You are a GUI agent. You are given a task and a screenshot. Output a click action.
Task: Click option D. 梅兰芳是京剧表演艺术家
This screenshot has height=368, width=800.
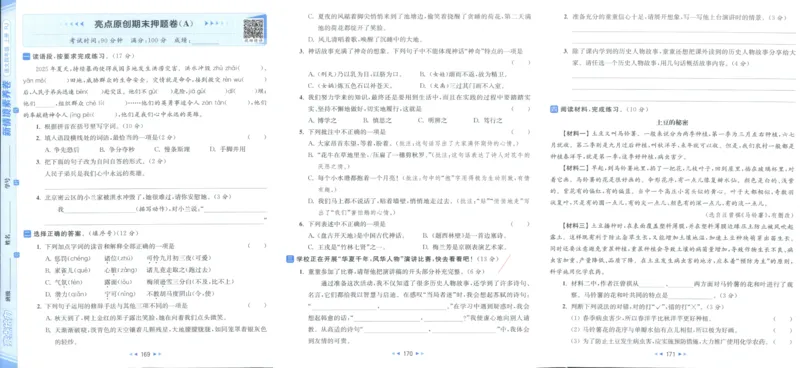click(x=464, y=248)
